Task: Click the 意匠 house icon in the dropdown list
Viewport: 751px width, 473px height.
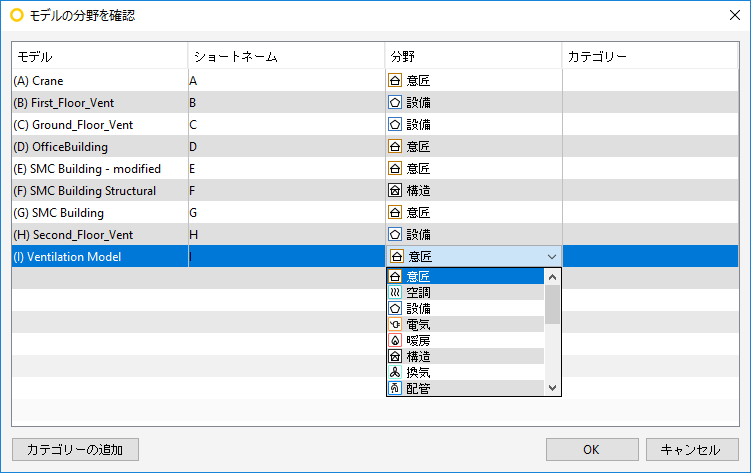Action: (395, 276)
